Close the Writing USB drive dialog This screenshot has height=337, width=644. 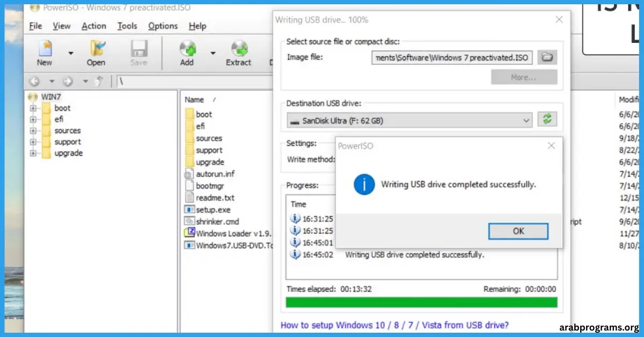point(559,20)
